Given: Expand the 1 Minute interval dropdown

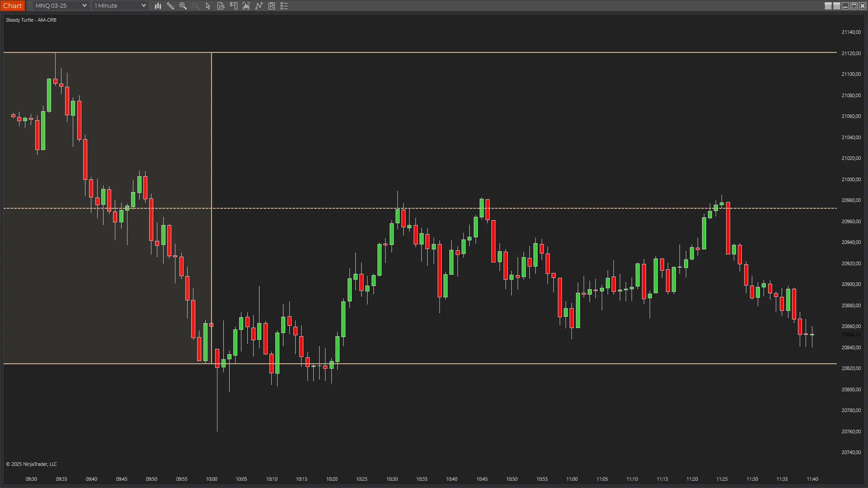Looking at the screenshot, I should point(120,5).
